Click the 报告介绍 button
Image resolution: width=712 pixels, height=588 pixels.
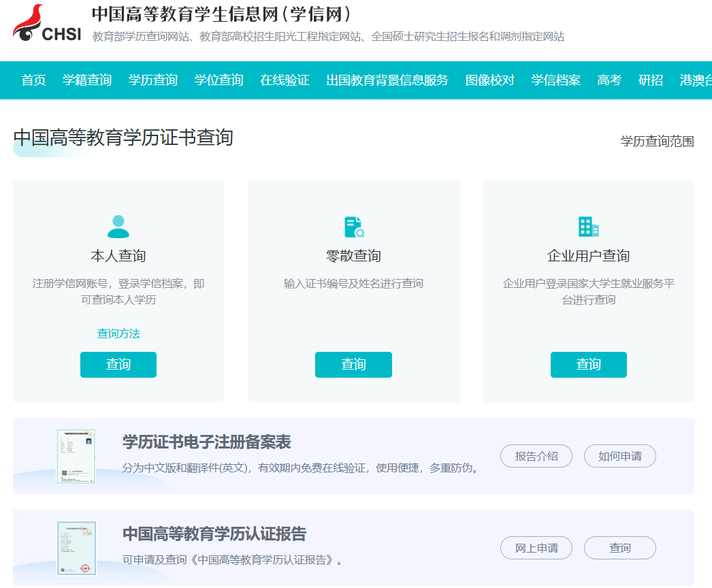coord(536,456)
